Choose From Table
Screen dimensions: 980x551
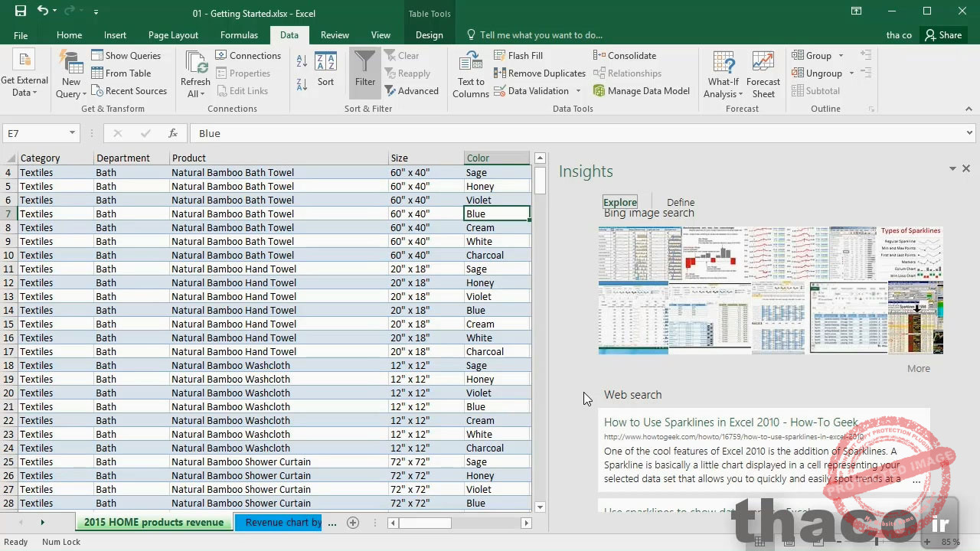(121, 73)
